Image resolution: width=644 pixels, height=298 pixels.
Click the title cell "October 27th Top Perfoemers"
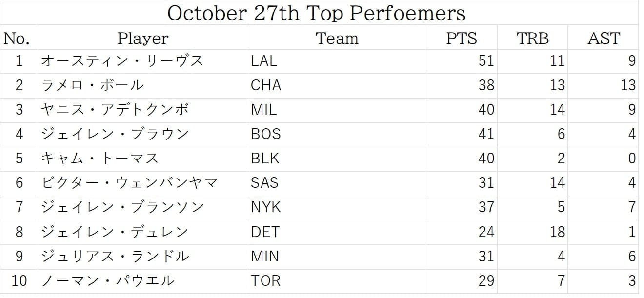click(316, 13)
